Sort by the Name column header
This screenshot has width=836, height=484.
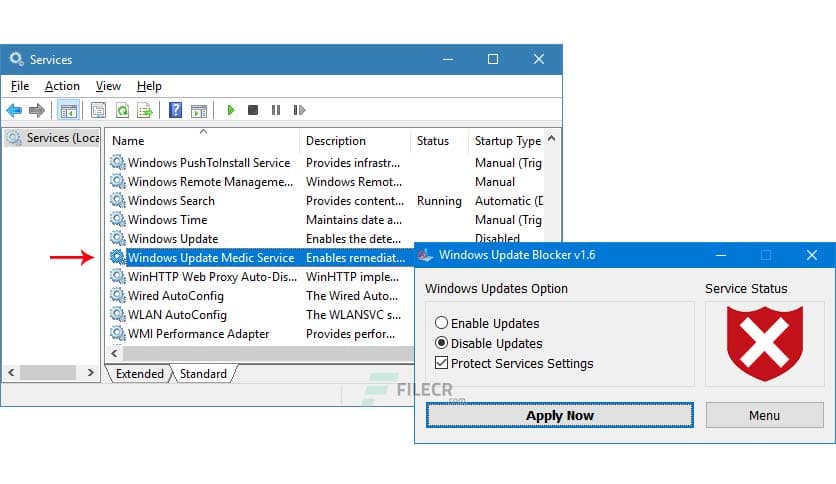[x=203, y=141]
